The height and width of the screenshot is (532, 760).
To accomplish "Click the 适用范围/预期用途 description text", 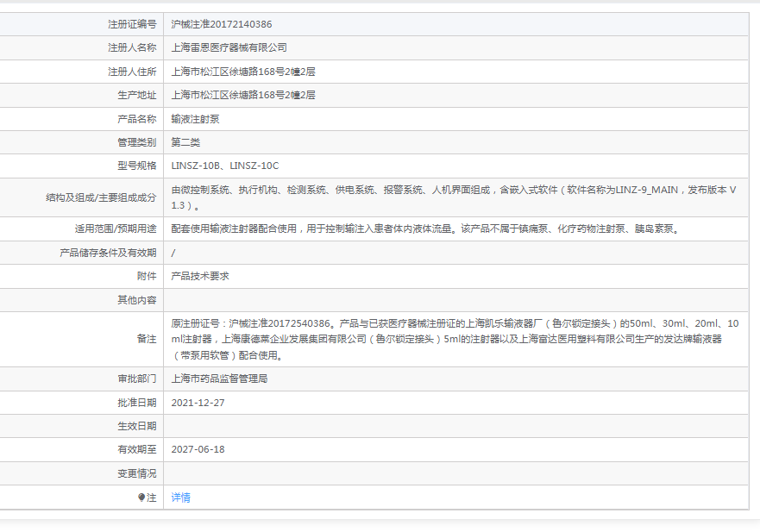I will (426, 228).
